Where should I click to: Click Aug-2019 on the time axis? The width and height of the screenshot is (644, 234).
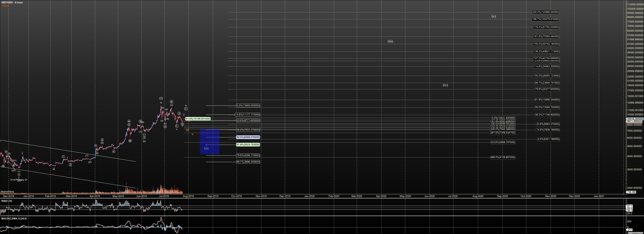click(188, 196)
